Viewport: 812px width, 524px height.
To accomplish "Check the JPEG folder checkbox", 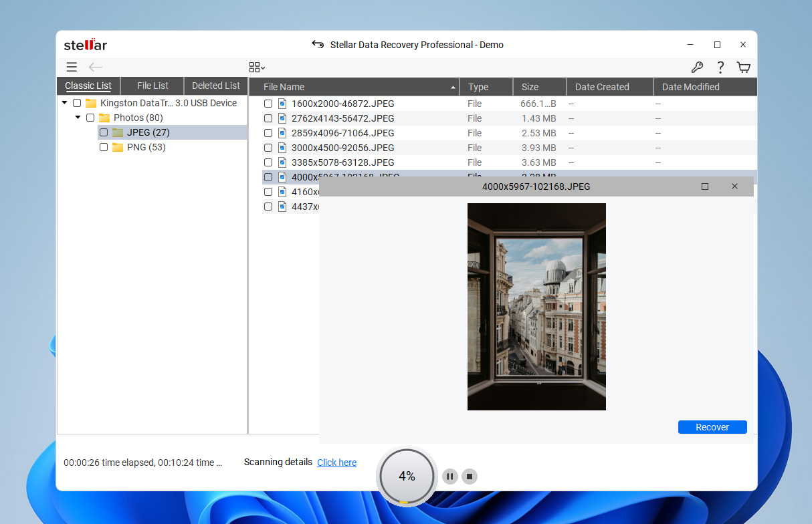I will coord(104,132).
